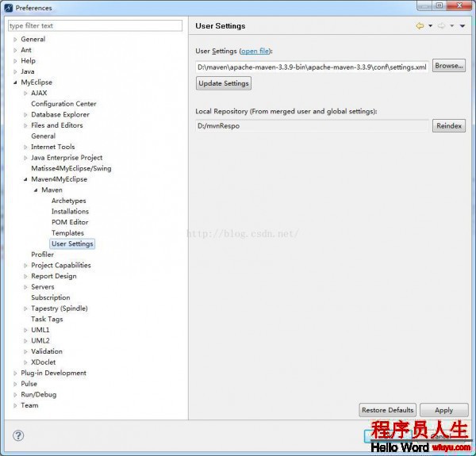Select Installations under Maven

70,212
